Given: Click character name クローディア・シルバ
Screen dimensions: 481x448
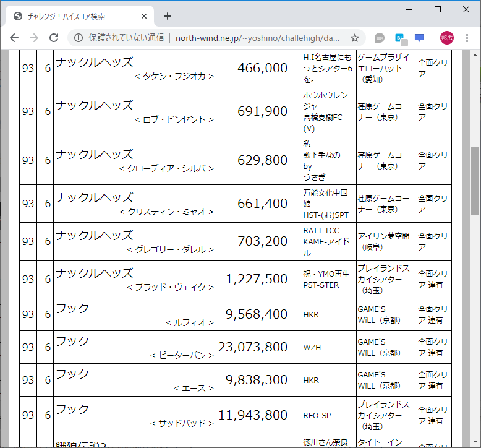Looking at the screenshot, I should point(166,168).
